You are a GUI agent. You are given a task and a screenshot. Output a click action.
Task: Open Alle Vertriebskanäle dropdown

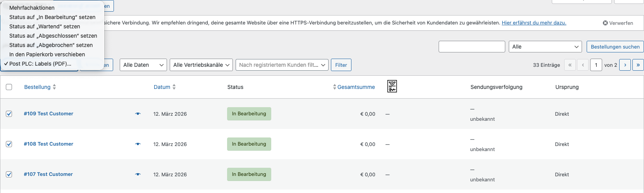pyautogui.click(x=201, y=65)
